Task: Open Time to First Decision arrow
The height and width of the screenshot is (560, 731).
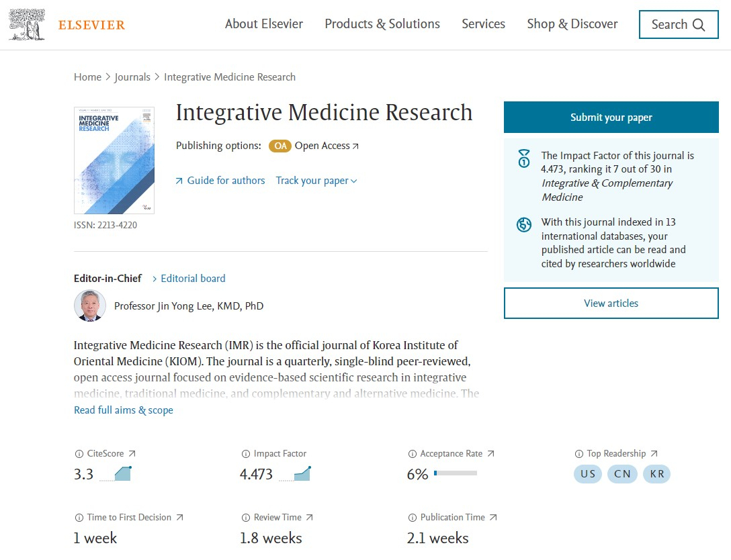Action: click(x=179, y=517)
